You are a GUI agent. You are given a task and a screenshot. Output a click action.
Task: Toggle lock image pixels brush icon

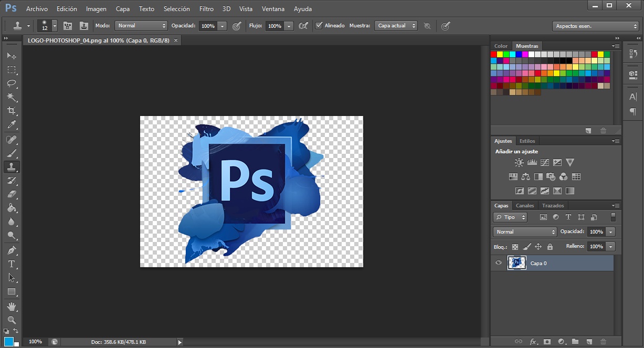pyautogui.click(x=527, y=247)
